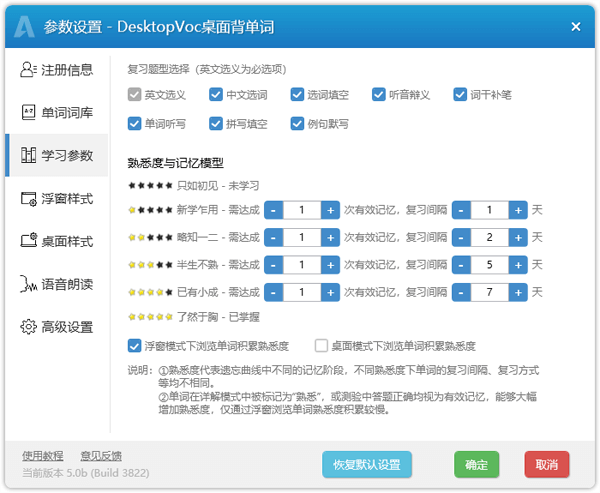The height and width of the screenshot is (493, 600).
Task: Uncheck the 听音辨义 checkbox
Action: [379, 95]
